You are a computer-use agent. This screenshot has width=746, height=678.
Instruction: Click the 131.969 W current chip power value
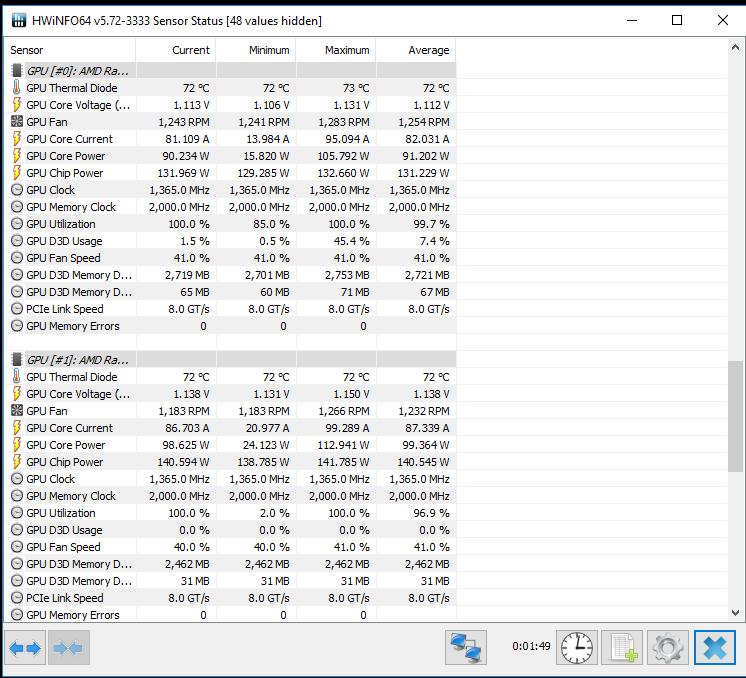[x=183, y=173]
